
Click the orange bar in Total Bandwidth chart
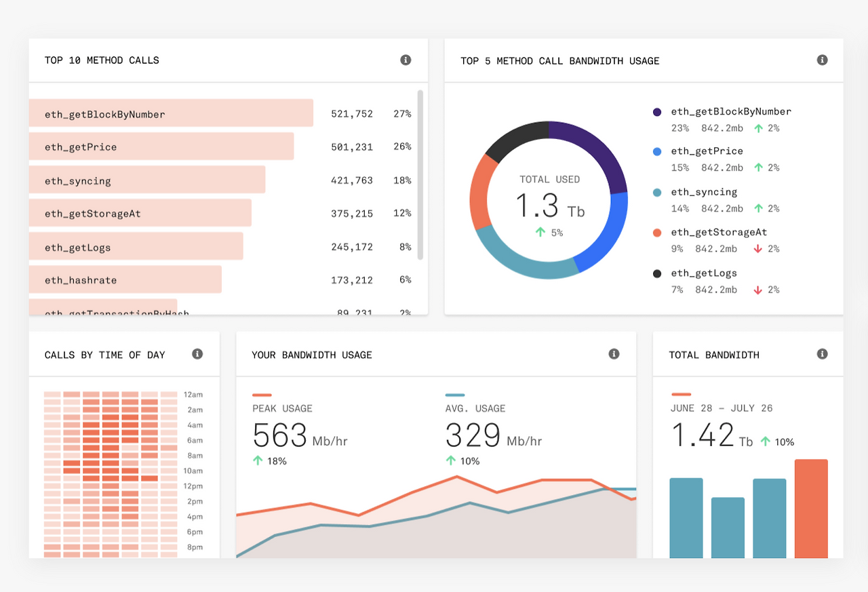coord(811,509)
